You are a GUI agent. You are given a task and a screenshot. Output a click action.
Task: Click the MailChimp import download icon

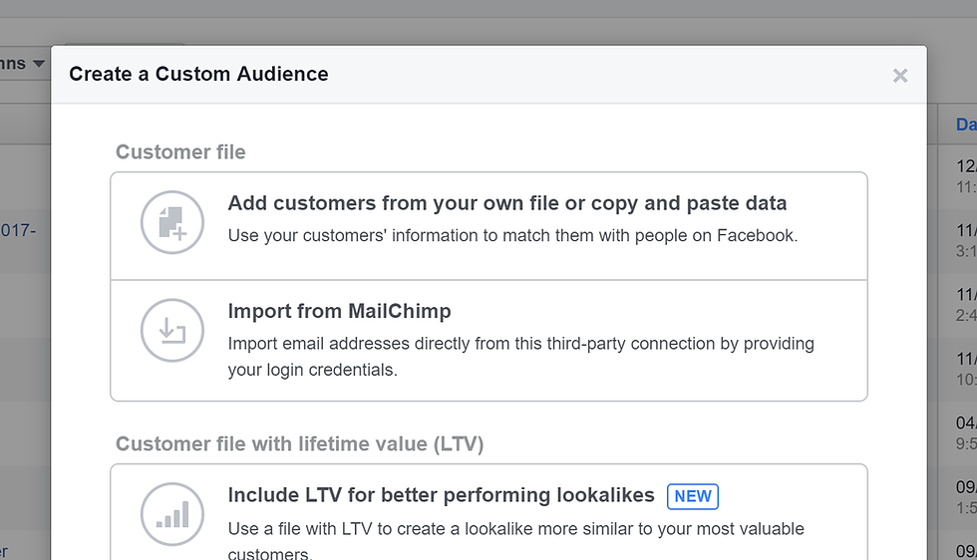(x=172, y=330)
